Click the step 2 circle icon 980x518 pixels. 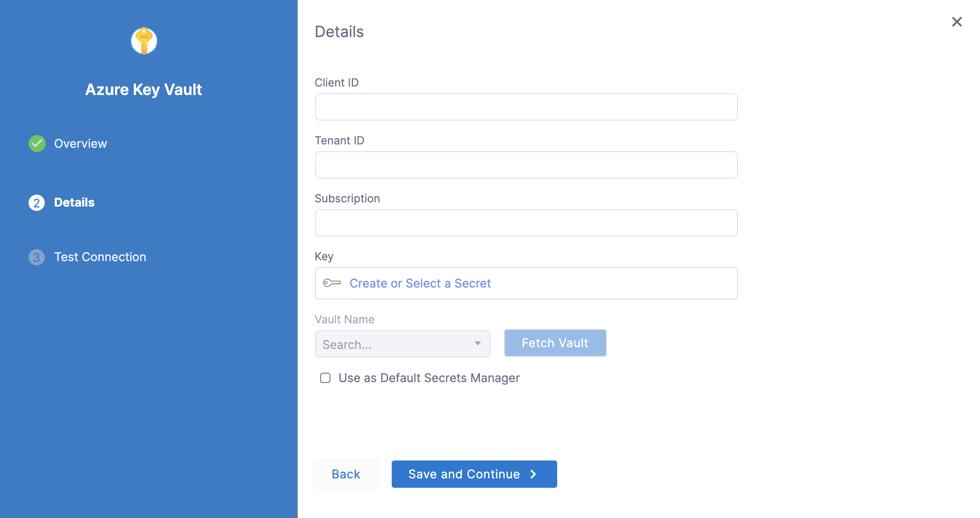[x=37, y=203]
